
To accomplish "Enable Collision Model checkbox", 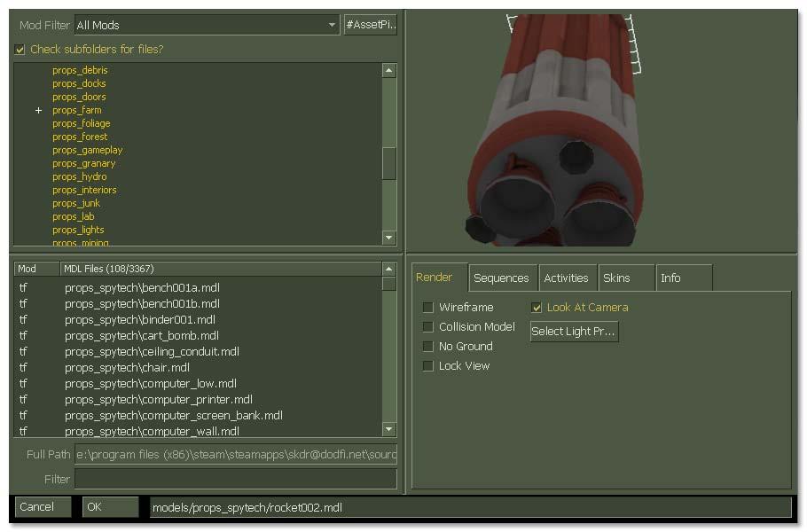I will [427, 326].
